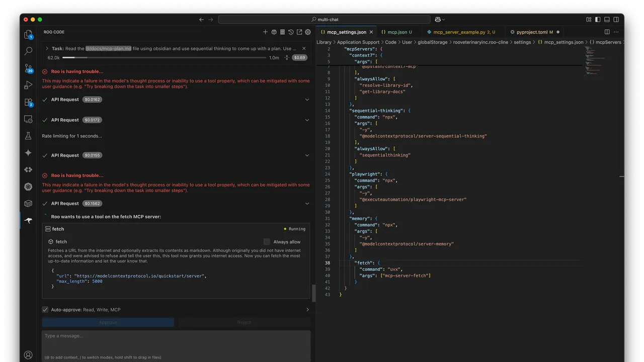Go back with the navigation arrow
This screenshot has height=362, width=644.
pyautogui.click(x=201, y=20)
